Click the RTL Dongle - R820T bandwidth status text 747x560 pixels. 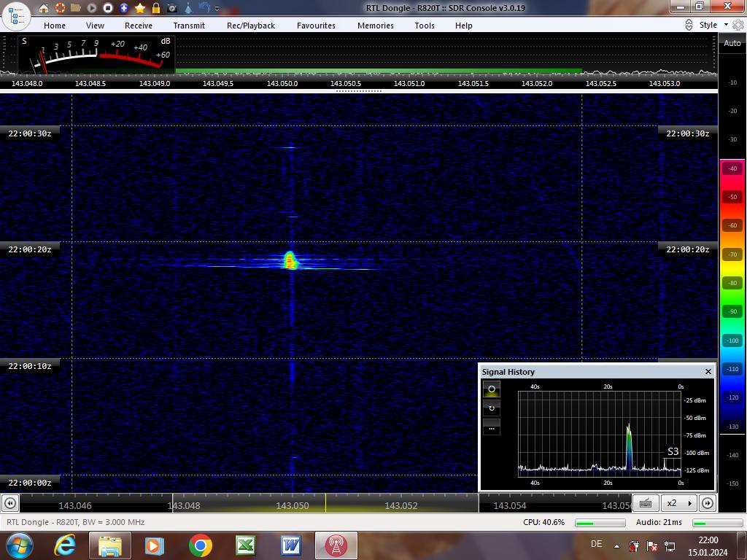click(75, 522)
